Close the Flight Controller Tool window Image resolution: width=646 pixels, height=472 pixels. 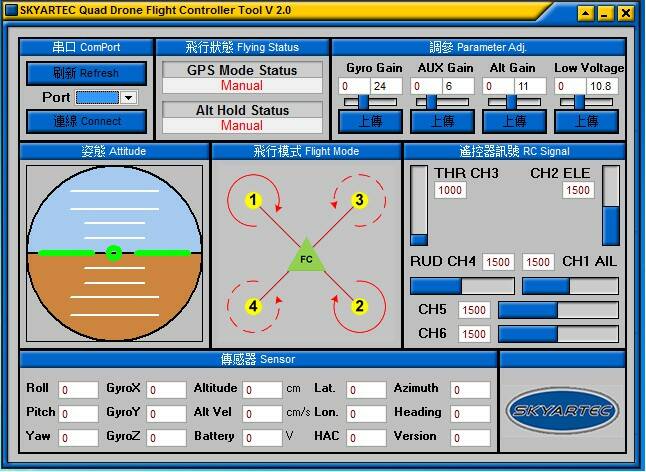[625, 14]
